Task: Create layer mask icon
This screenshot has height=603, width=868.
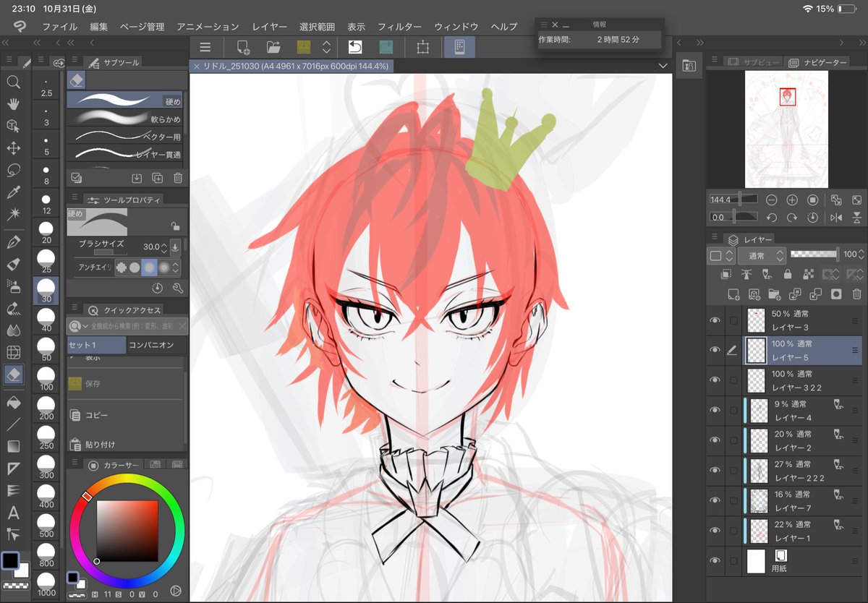Action: tap(836, 294)
